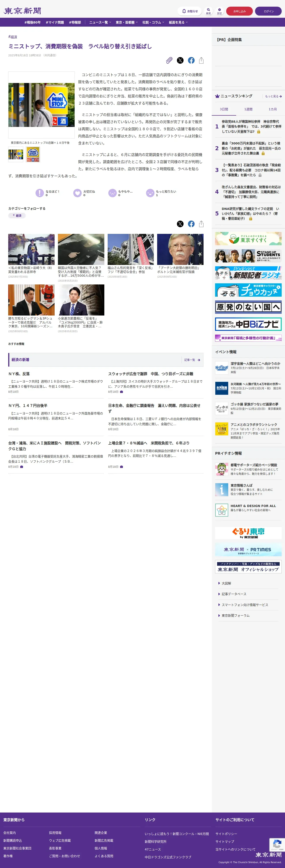The image size is (285, 868).
Task: React with the なるほど！ exclamation icon
Action: [x=40, y=193]
